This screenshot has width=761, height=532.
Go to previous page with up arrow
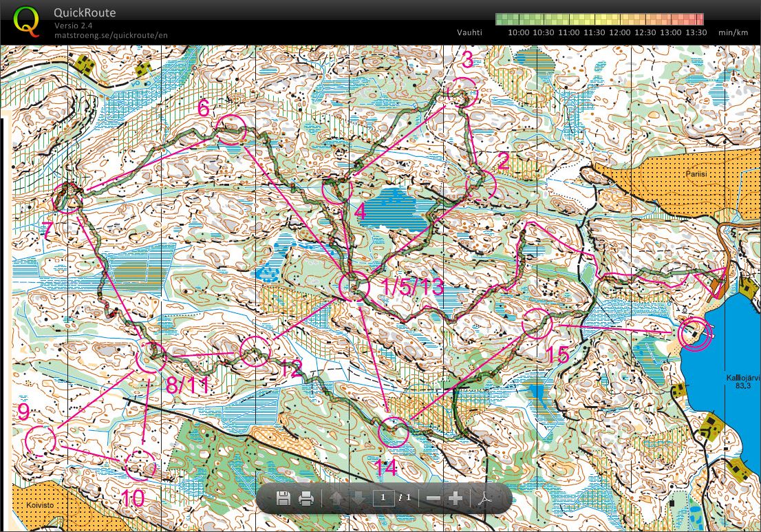(336, 498)
